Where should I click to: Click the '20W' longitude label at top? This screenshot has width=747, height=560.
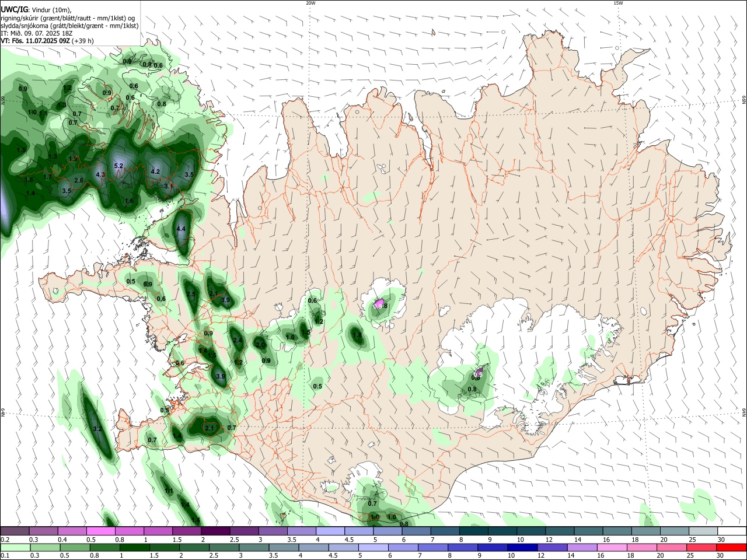click(x=310, y=3)
